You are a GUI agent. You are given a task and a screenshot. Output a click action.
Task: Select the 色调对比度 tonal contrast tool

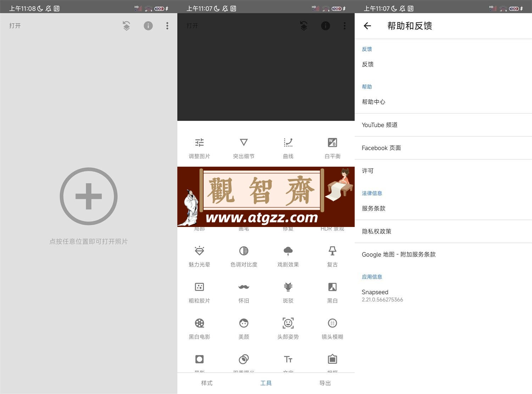coord(244,257)
